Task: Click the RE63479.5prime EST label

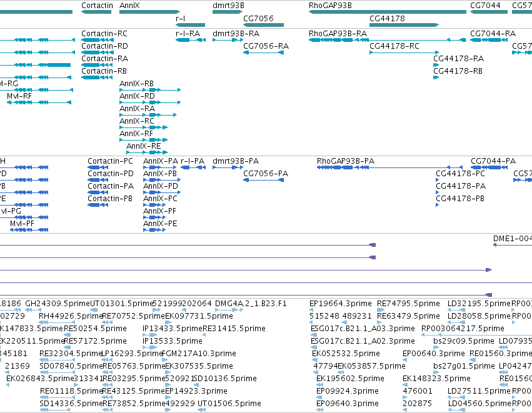Action: click(x=408, y=316)
